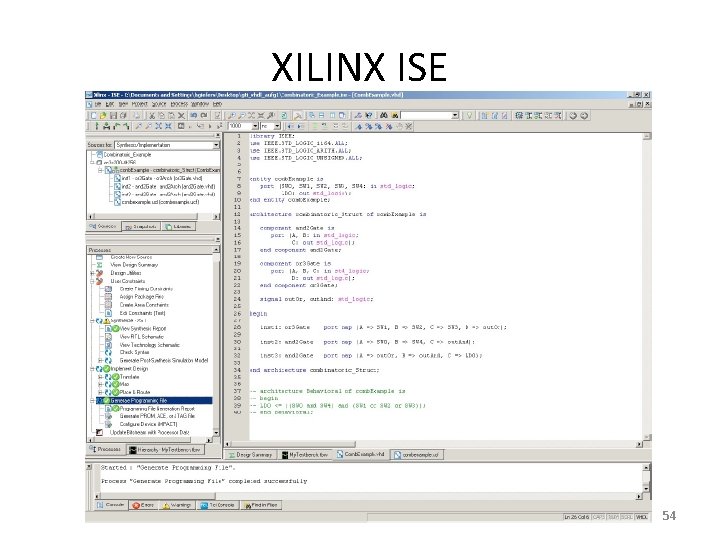Screen dimensions: 720x540
Task: Click the context help question-arrow icon
Action: [369, 116]
